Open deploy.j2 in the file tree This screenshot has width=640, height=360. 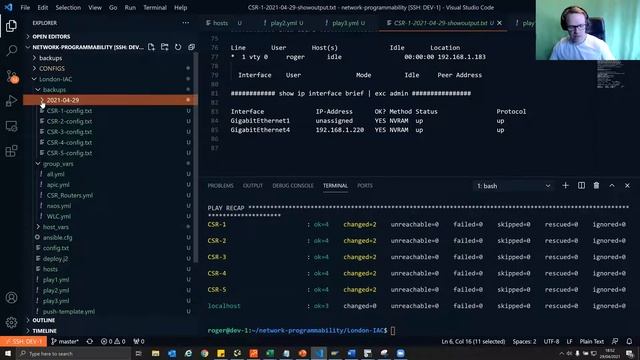56,259
